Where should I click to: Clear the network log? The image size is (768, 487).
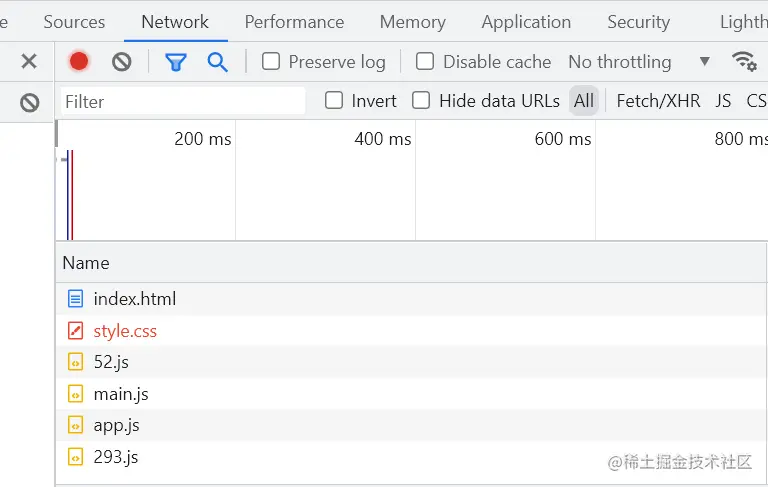click(122, 62)
